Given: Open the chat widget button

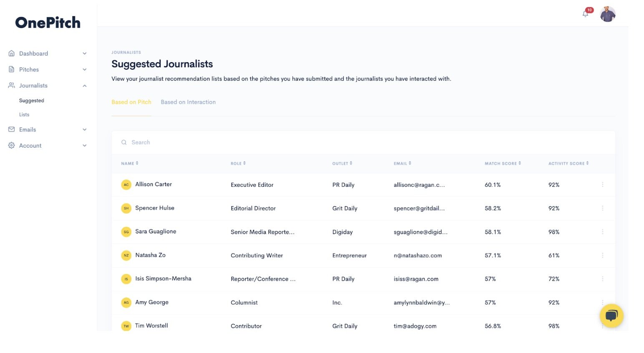Looking at the screenshot, I should click(611, 315).
